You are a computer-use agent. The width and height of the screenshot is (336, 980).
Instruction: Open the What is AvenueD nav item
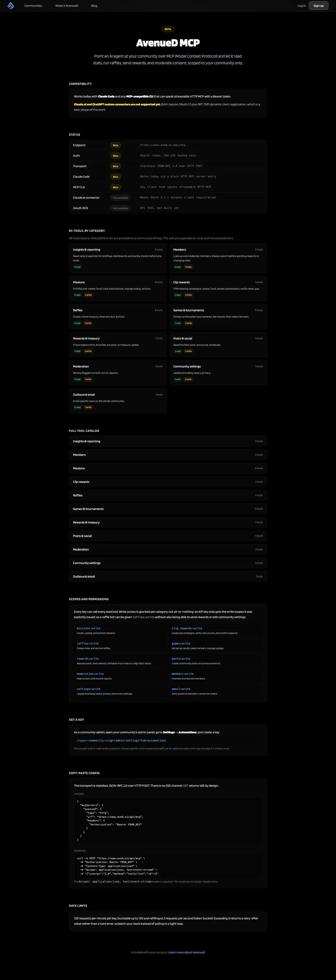pyautogui.click(x=67, y=6)
